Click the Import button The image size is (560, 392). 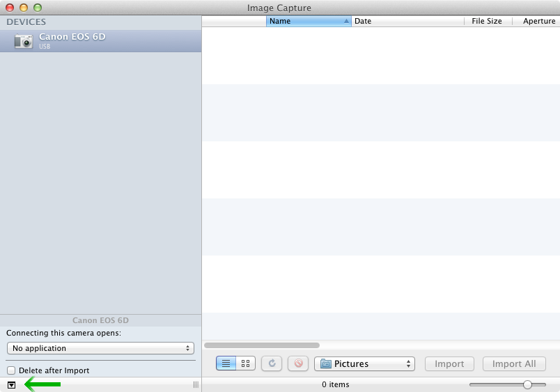[x=449, y=363]
